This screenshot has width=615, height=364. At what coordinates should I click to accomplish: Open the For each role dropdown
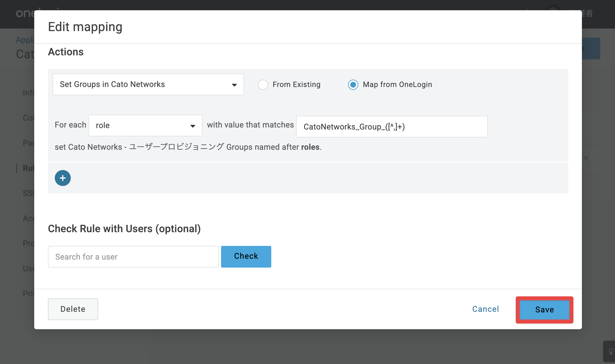[145, 126]
